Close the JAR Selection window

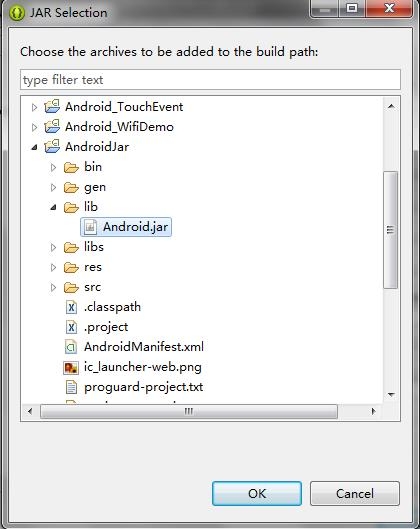point(389,8)
